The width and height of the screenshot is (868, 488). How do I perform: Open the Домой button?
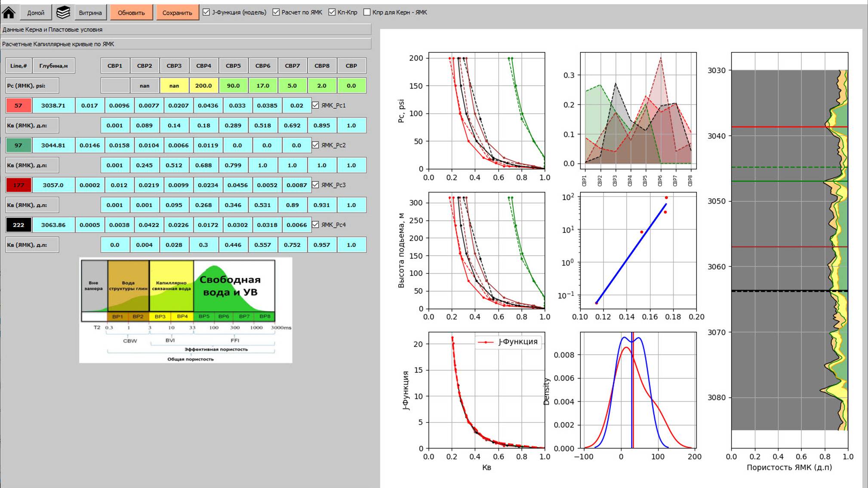[x=36, y=12]
